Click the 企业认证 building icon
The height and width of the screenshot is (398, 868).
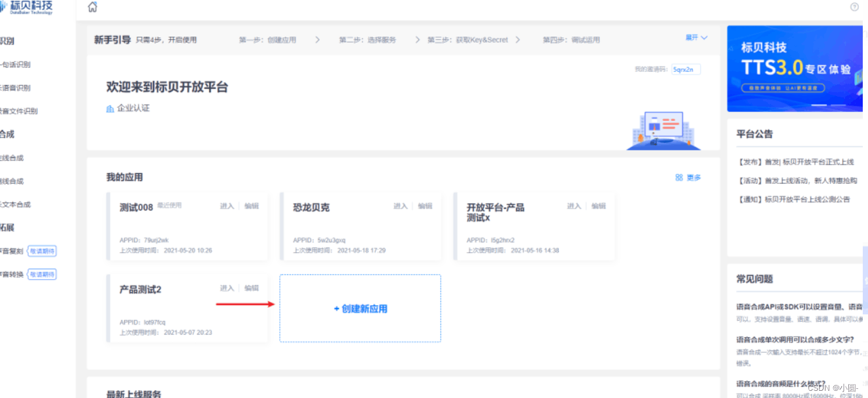point(110,108)
